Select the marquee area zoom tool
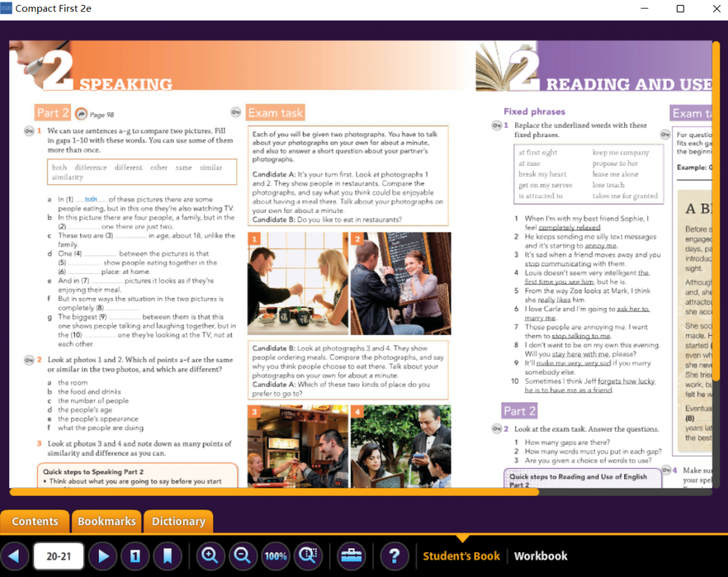 point(309,556)
